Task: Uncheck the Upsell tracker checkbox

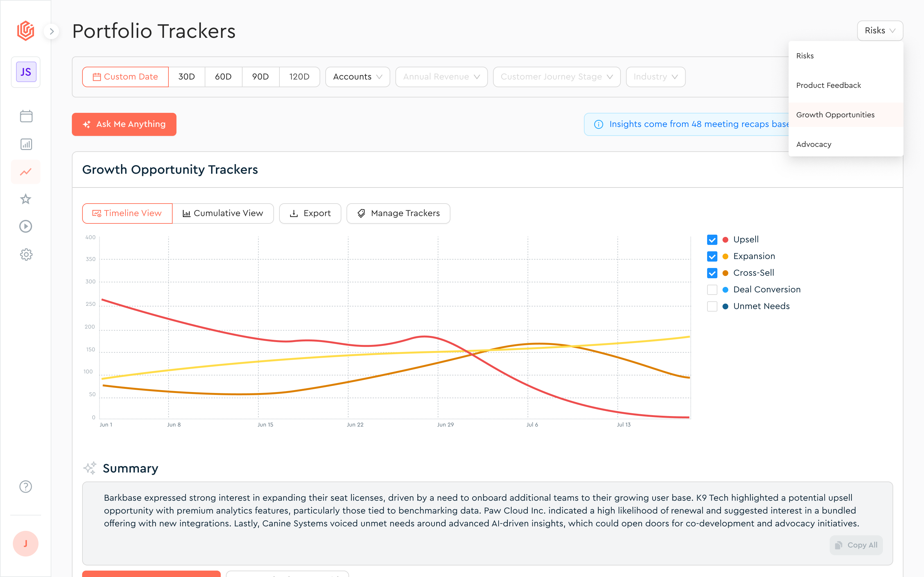Action: click(712, 240)
